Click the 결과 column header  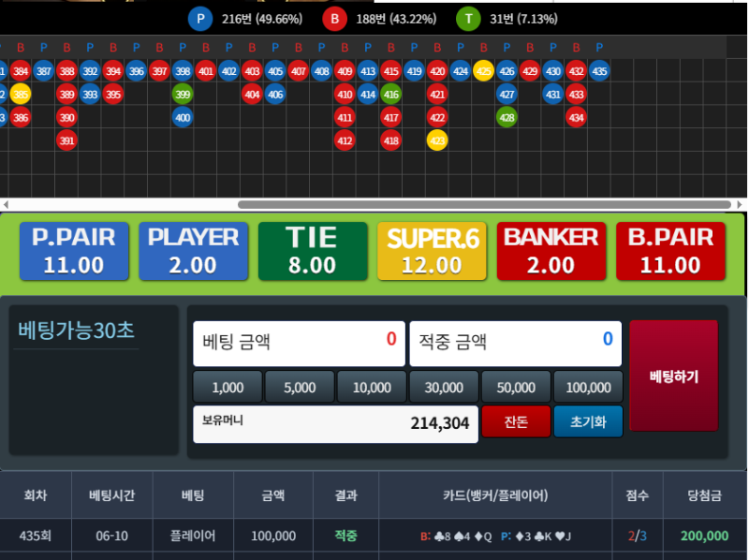(x=345, y=495)
